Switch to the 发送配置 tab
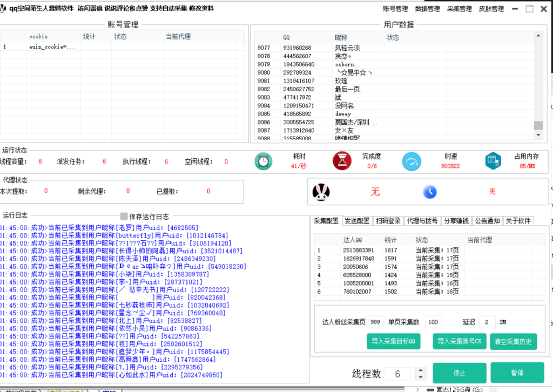Viewport: 553px width, 392px height. [x=357, y=220]
